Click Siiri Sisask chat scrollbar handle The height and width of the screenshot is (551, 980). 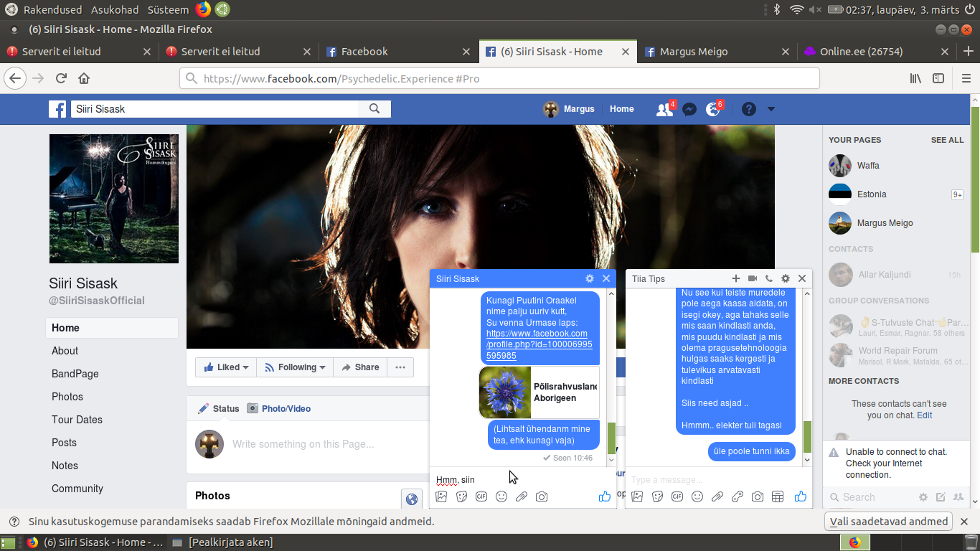[611, 438]
